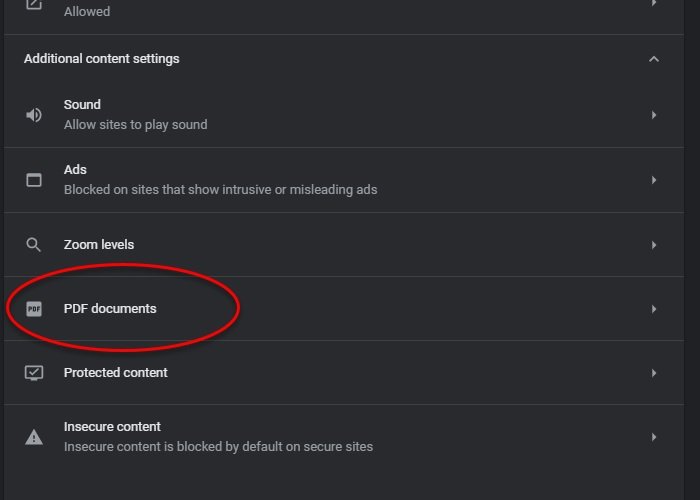Image resolution: width=700 pixels, height=500 pixels.
Task: Expand Insecure content using its arrow
Action: (654, 437)
